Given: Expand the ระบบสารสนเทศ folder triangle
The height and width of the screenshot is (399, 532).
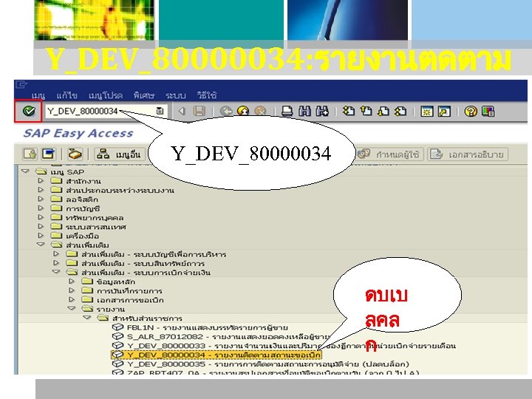Looking at the screenshot, I should click(41, 226).
